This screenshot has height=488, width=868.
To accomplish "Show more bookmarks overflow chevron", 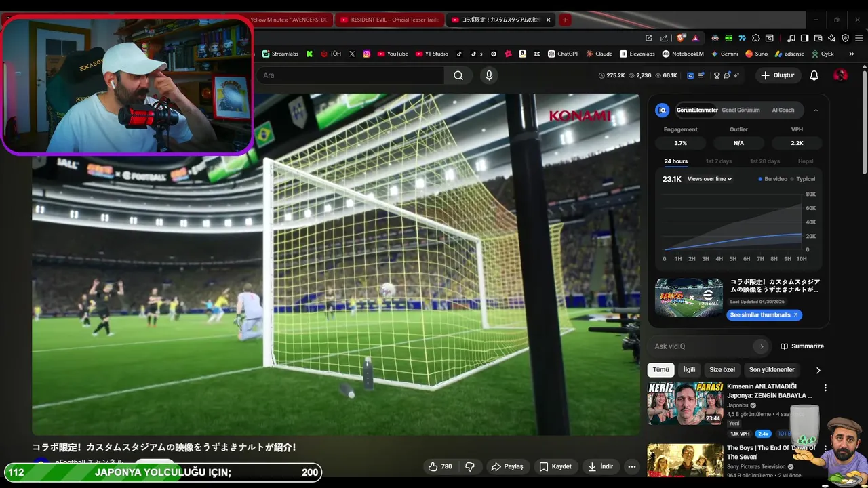I will click(x=852, y=54).
